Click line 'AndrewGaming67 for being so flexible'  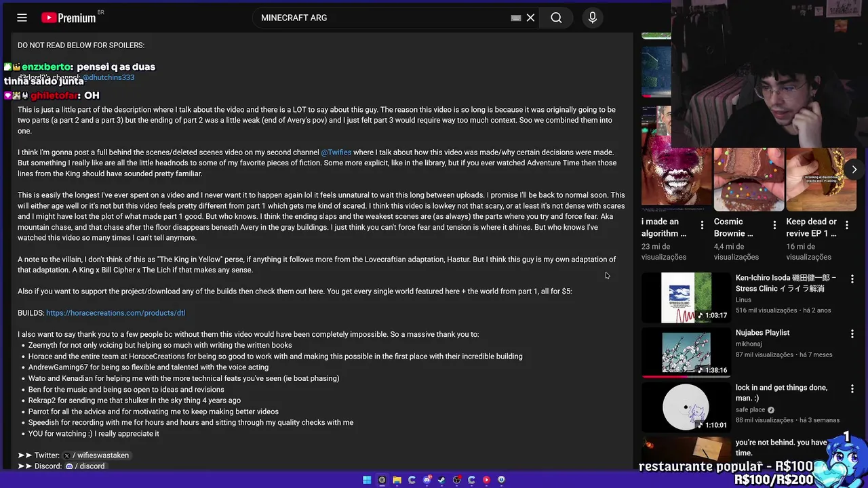[x=149, y=367]
